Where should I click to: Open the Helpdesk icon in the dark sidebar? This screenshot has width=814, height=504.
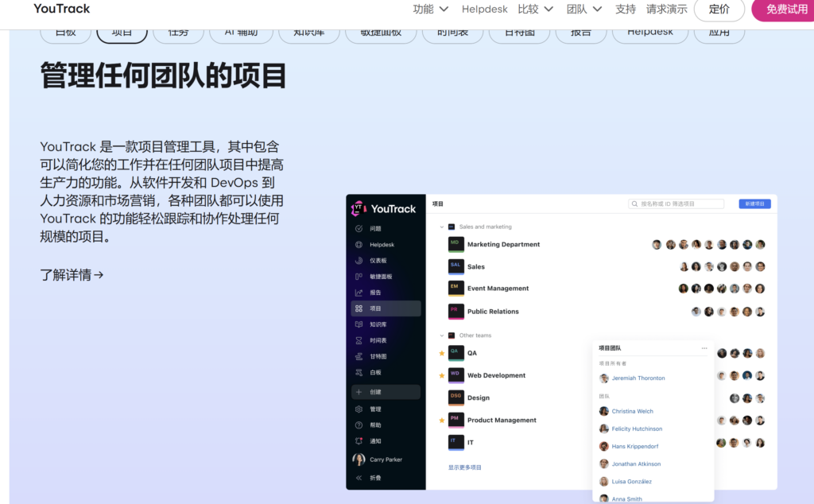coord(359,245)
